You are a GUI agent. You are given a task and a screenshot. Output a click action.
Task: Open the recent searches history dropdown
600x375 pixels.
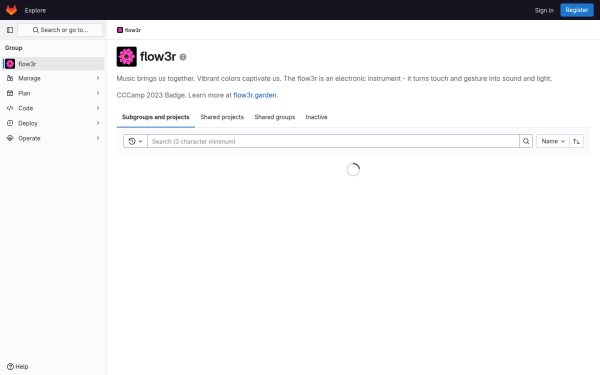[x=135, y=141]
